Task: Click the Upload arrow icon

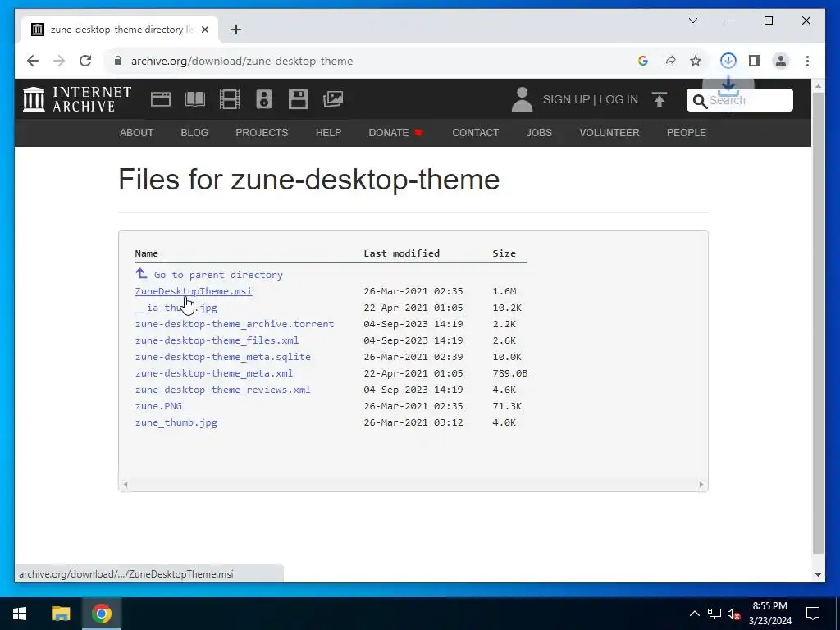Action: pyautogui.click(x=660, y=99)
